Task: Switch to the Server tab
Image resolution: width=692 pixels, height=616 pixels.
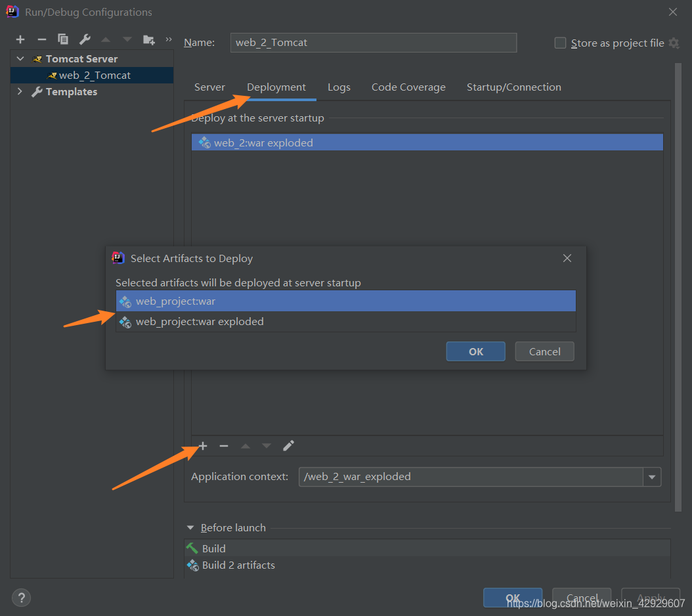Action: (x=209, y=87)
